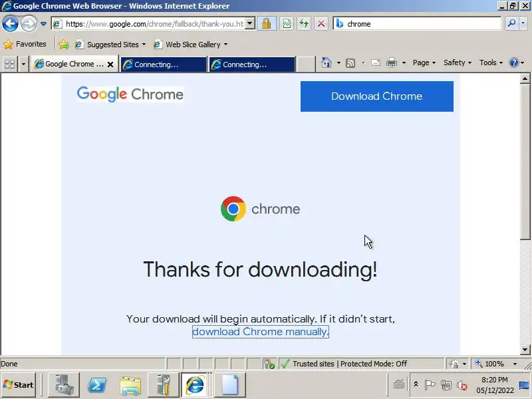Click the Google Chrome logo

tap(130, 94)
